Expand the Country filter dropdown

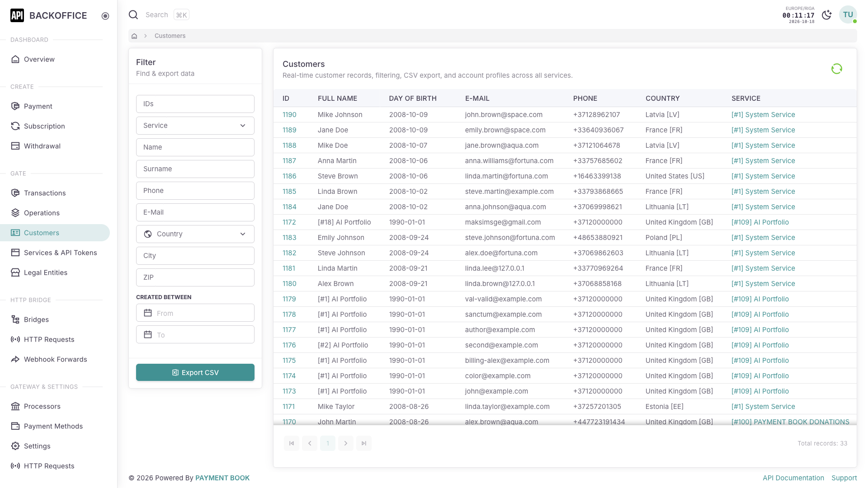point(195,234)
